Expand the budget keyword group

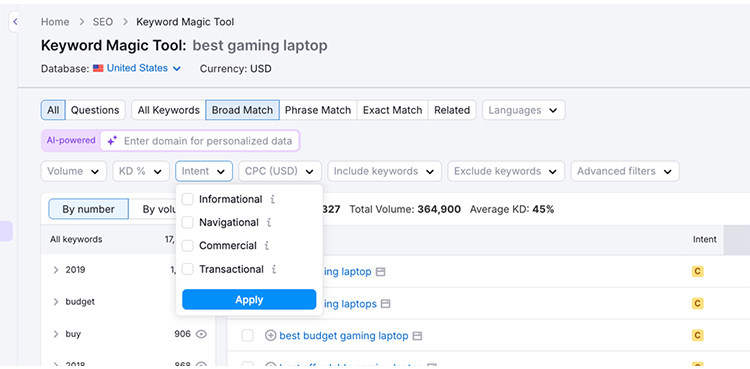55,302
